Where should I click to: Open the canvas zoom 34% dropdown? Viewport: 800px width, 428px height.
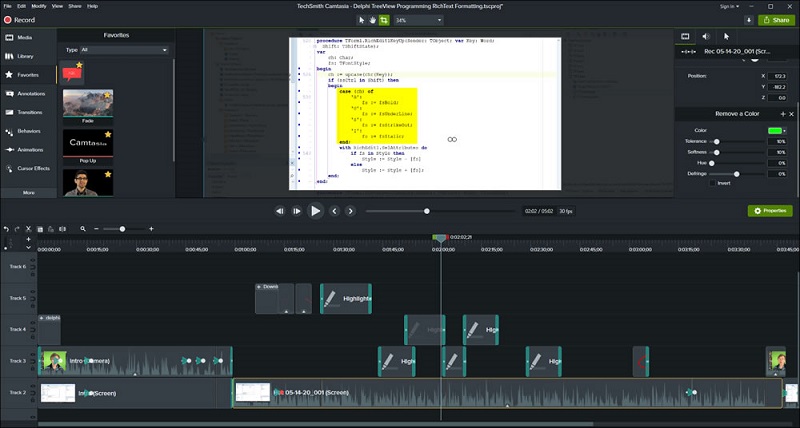[x=418, y=20]
